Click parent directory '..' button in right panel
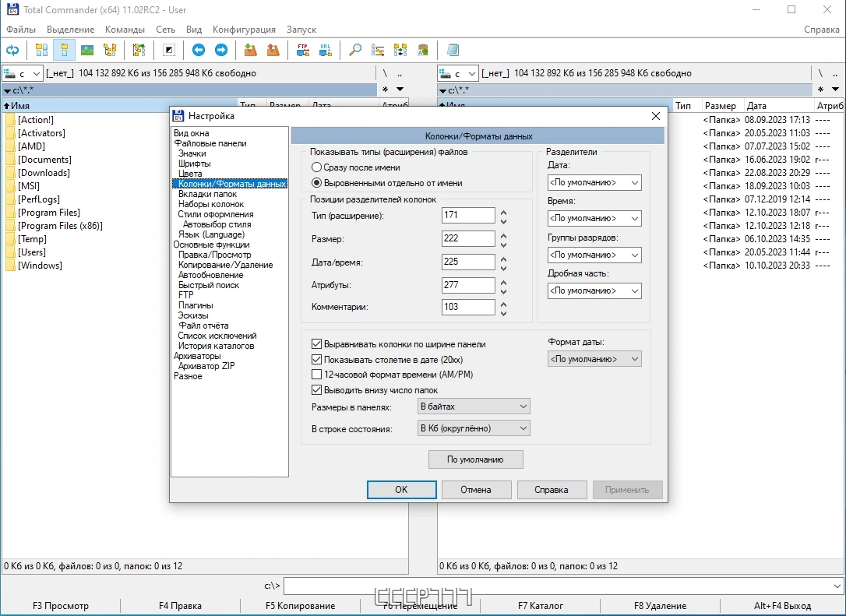The height and width of the screenshot is (616, 846). pyautogui.click(x=834, y=73)
